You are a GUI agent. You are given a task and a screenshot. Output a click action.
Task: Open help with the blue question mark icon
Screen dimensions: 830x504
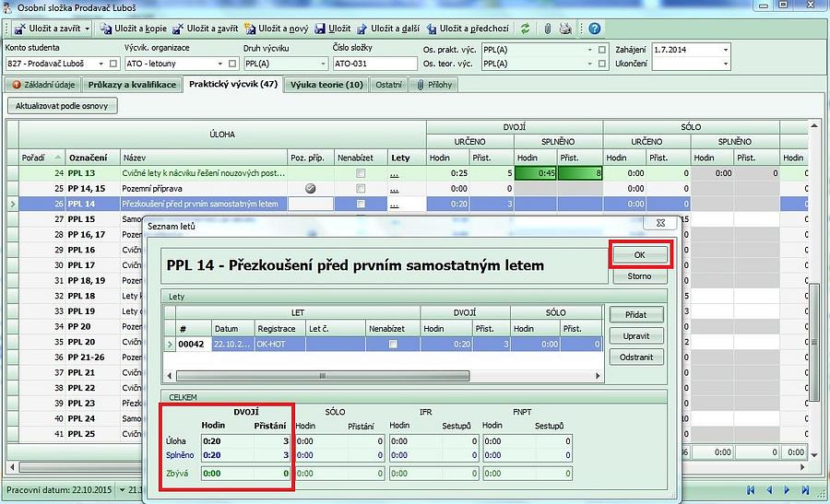click(x=595, y=29)
